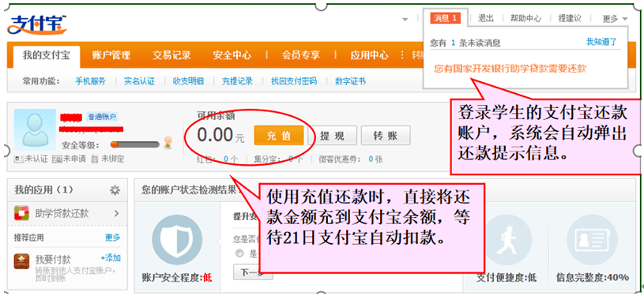Click the orange 充值 button
This screenshot has height=296, width=644.
click(x=279, y=136)
